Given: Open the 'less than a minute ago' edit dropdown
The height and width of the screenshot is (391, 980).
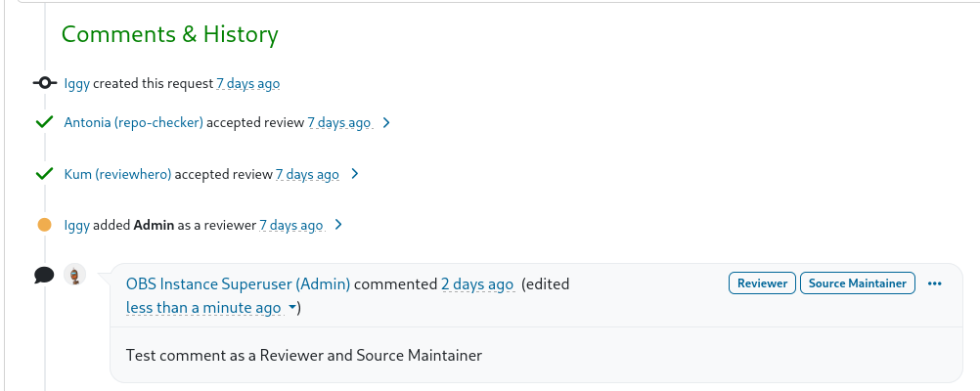Looking at the screenshot, I should click(x=292, y=308).
